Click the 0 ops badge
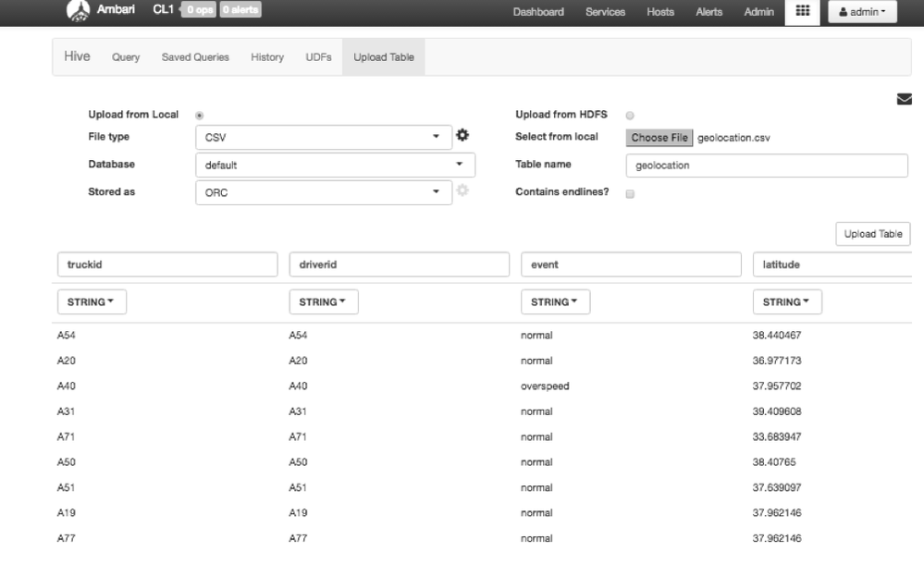This screenshot has height=564, width=924. click(x=199, y=9)
